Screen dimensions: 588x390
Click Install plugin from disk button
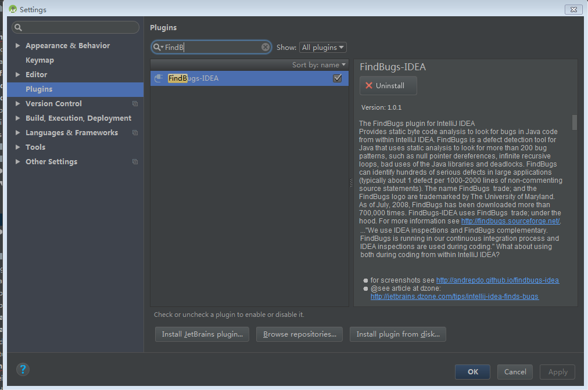point(398,334)
